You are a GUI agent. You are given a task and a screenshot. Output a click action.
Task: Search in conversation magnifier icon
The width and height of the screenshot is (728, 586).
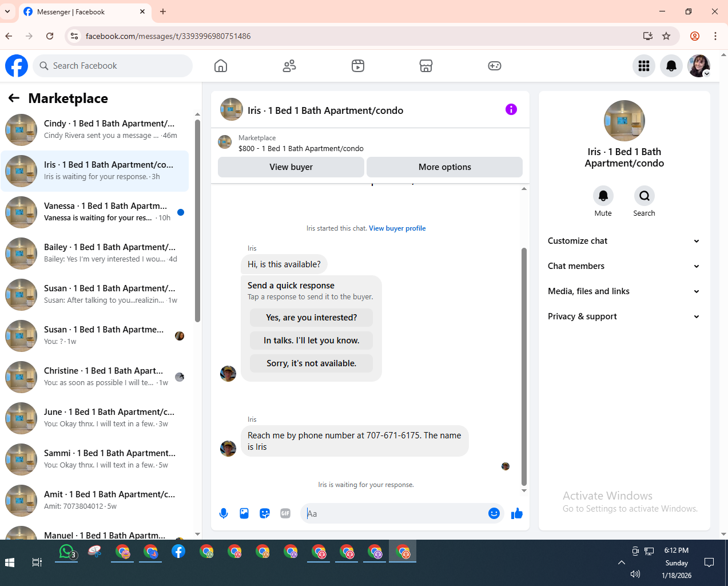pos(645,196)
